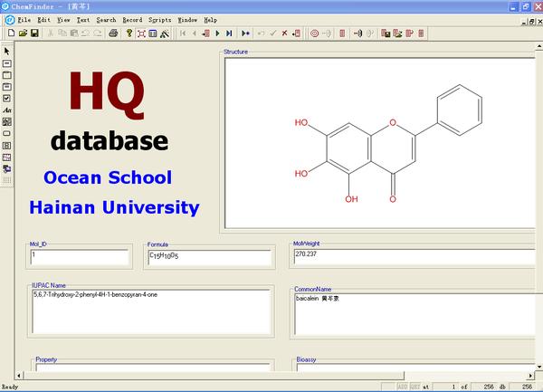The width and height of the screenshot is (543, 392).
Task: Click the Formula field showing C15H10O5
Action: [209, 258]
